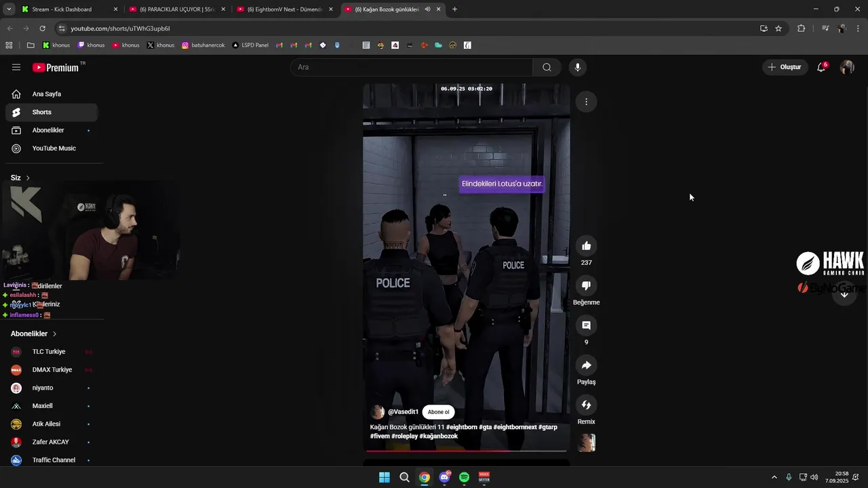Open the LSPD Panel bookmark
The width and height of the screenshot is (868, 488).
point(250,45)
